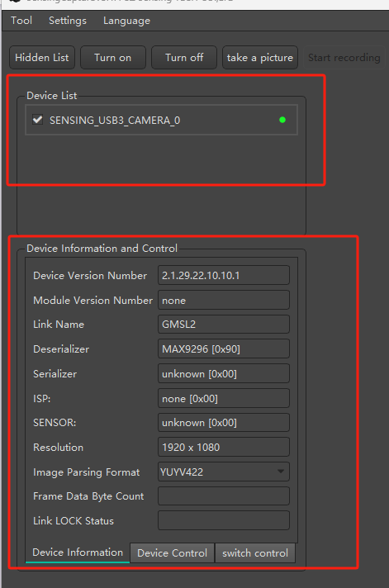Open the Settings menu
Viewport: 389px width, 588px height.
click(x=68, y=21)
